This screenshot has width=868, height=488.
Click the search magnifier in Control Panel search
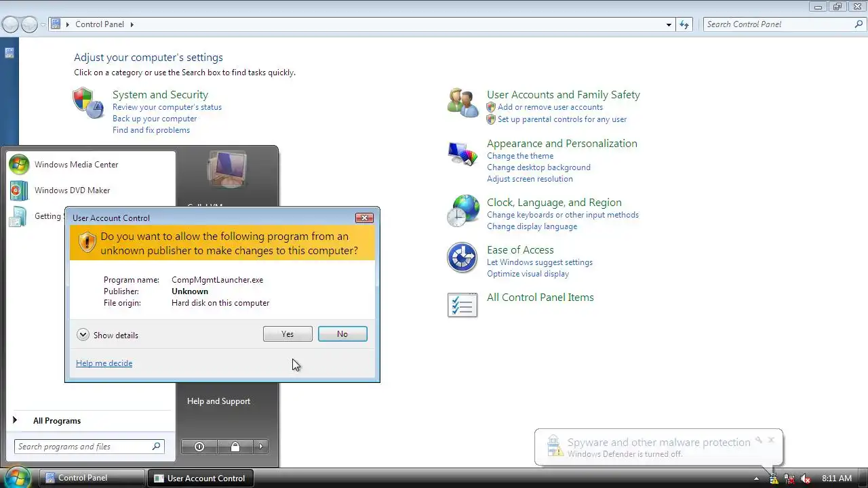(x=859, y=24)
